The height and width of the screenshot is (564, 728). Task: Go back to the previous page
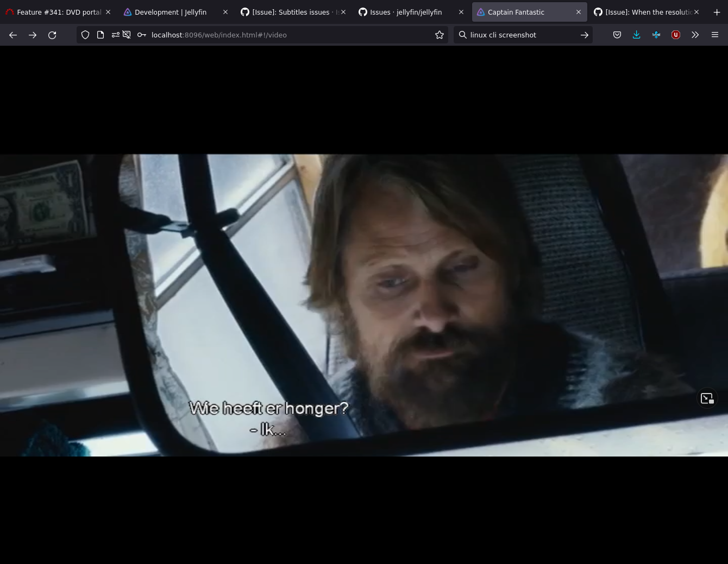(13, 35)
